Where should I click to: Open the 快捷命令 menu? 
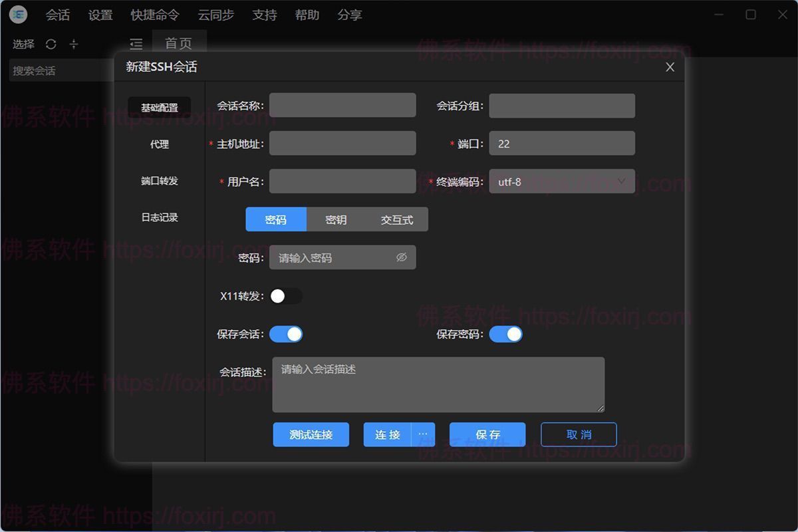point(155,15)
